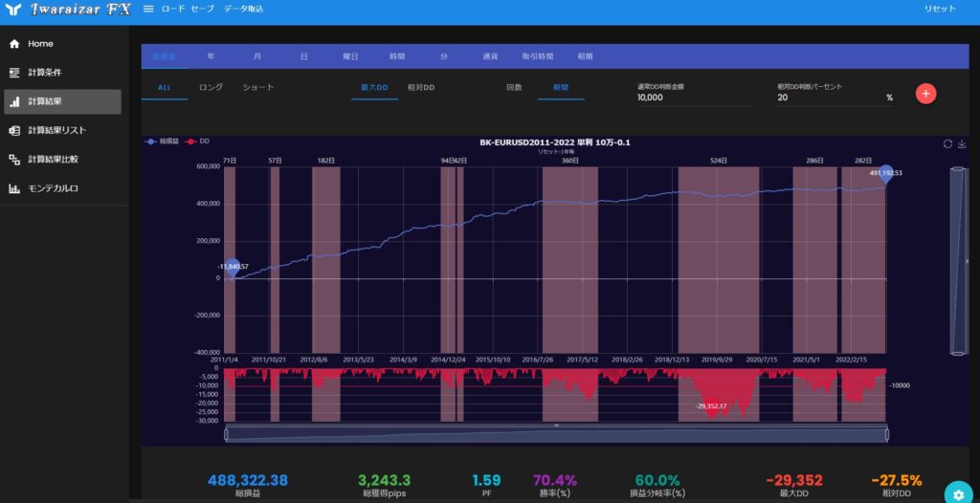Click データ取込 in top bar
The image size is (980, 503).
coord(243,9)
